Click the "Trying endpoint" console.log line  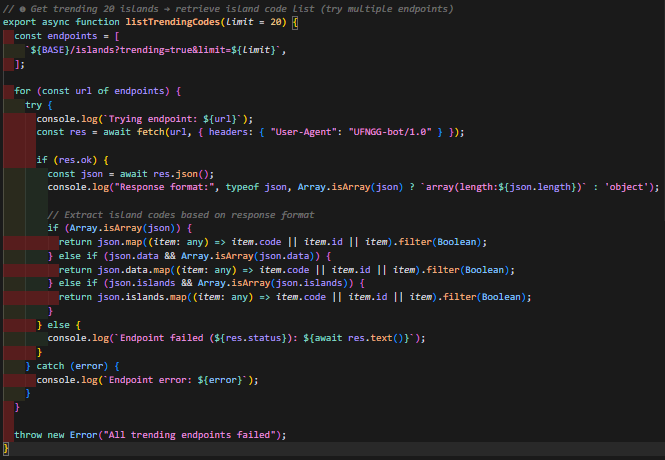click(145, 119)
